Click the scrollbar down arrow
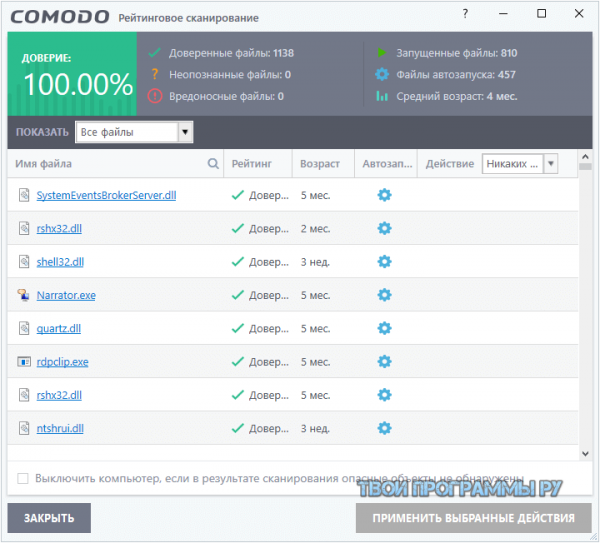The width and height of the screenshot is (600, 543). pyautogui.click(x=585, y=454)
